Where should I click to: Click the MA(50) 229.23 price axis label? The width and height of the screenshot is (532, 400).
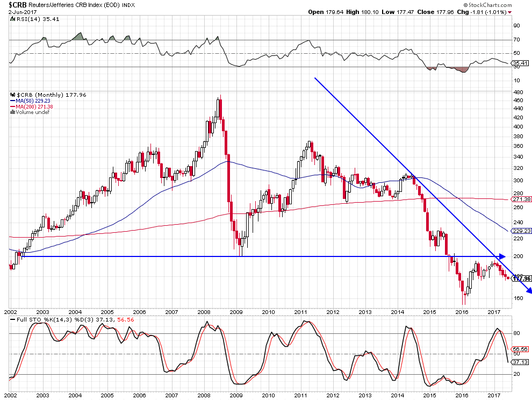coord(521,230)
